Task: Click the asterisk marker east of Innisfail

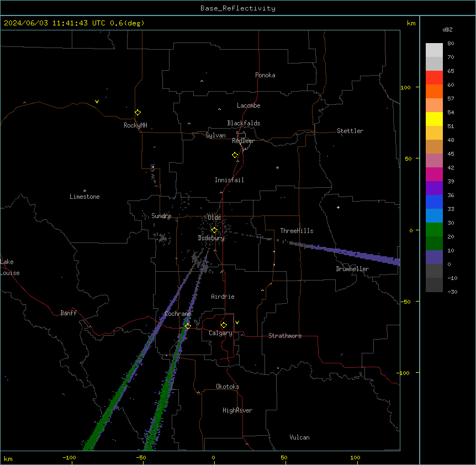Action: 277,167
